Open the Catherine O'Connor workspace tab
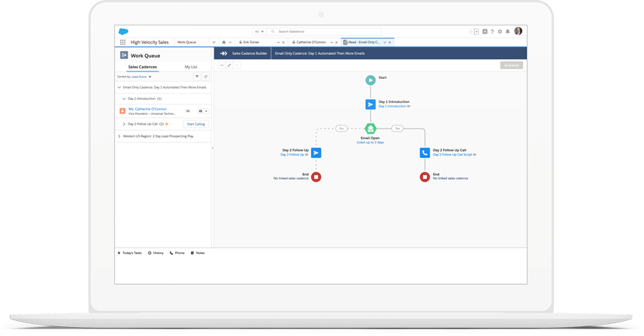The image size is (644, 336). coord(311,42)
